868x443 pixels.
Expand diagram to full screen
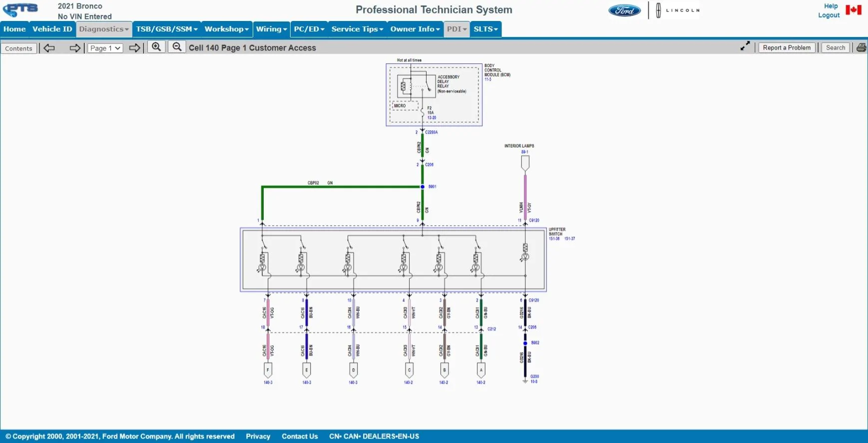(745, 46)
